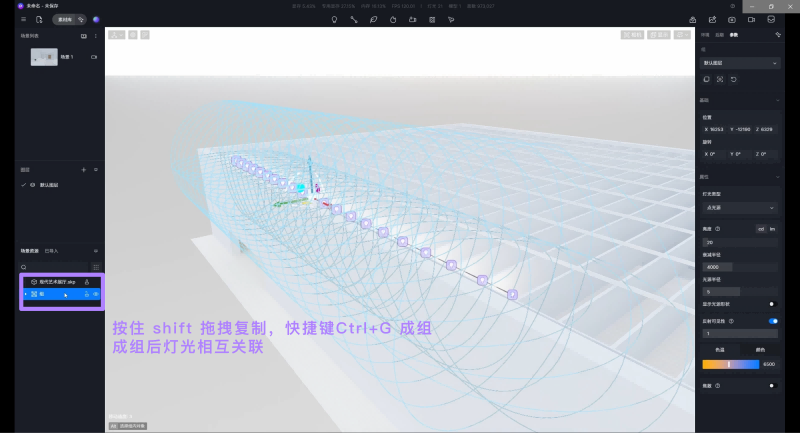The image size is (800, 433).
Task: Select the leaf vegetation tool icon
Action: click(373, 19)
